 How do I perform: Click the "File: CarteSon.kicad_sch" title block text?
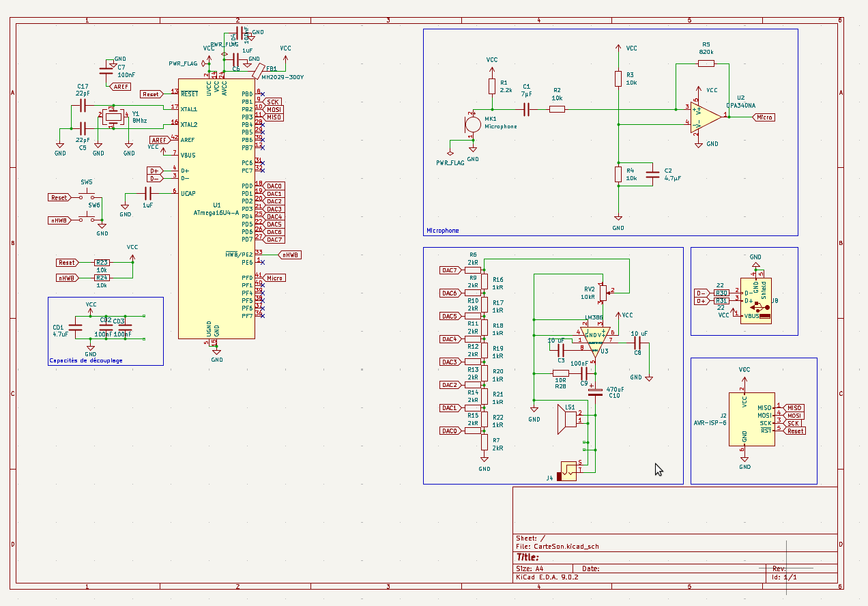tap(558, 547)
